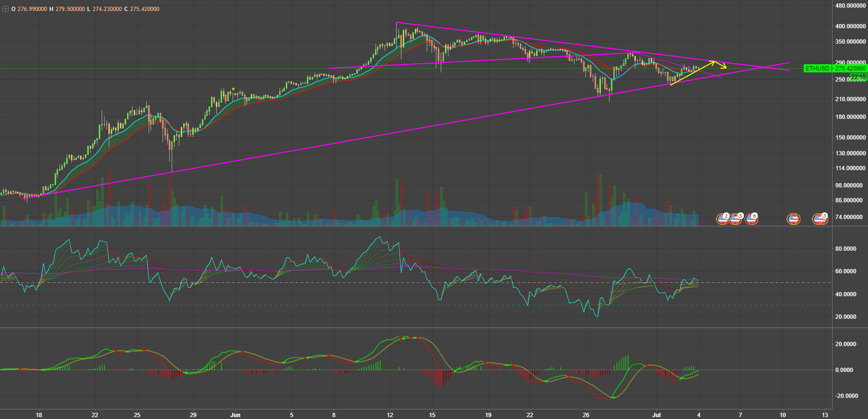
Task: Select the yellow arrowhead pointing up
Action: 713,62
